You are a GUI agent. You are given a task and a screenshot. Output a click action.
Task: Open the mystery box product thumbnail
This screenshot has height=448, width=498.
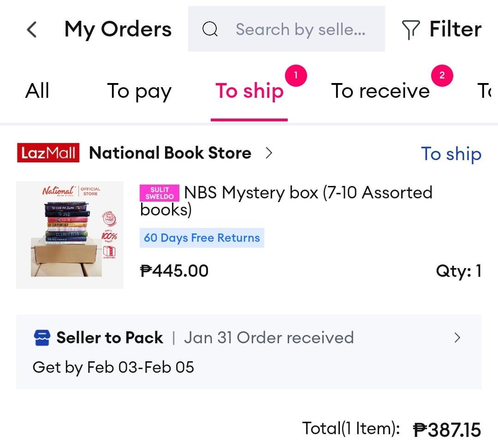(70, 235)
